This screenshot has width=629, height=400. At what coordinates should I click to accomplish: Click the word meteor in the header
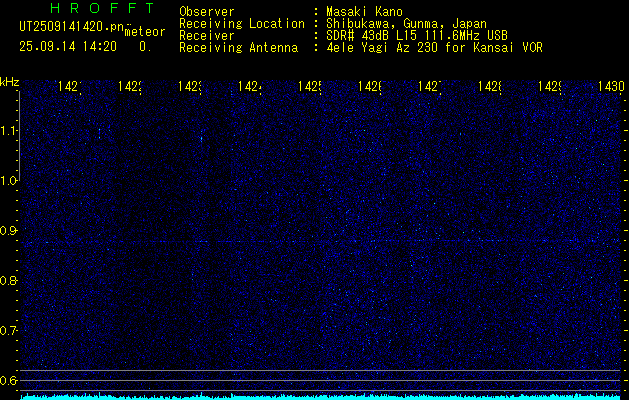(145, 32)
